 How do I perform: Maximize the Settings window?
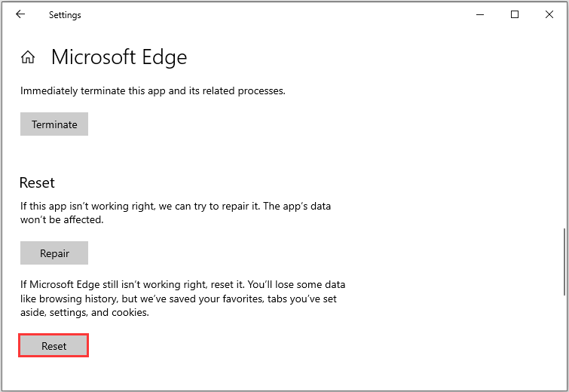pos(515,14)
